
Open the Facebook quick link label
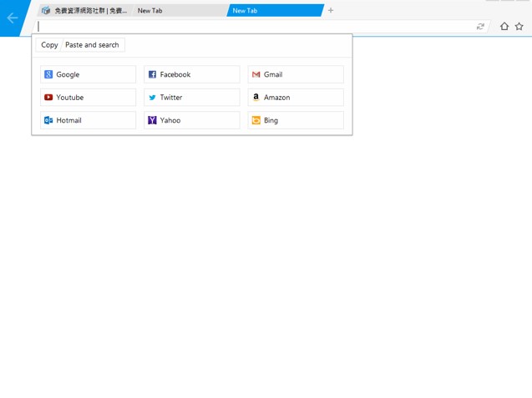175,74
